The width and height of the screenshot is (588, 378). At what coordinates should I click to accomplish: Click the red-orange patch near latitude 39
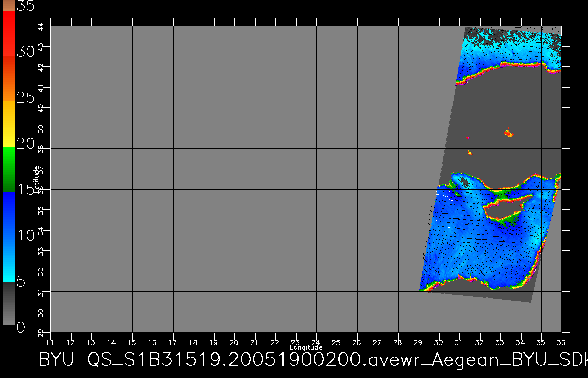(509, 133)
